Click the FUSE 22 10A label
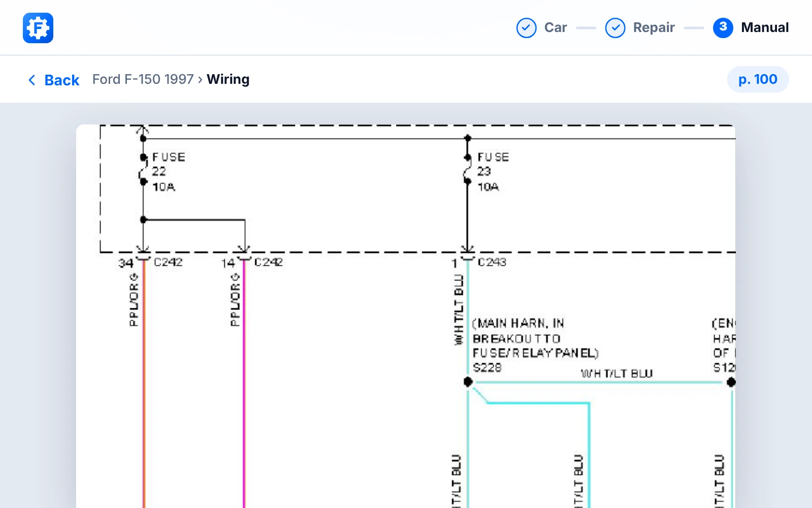 [x=168, y=172]
